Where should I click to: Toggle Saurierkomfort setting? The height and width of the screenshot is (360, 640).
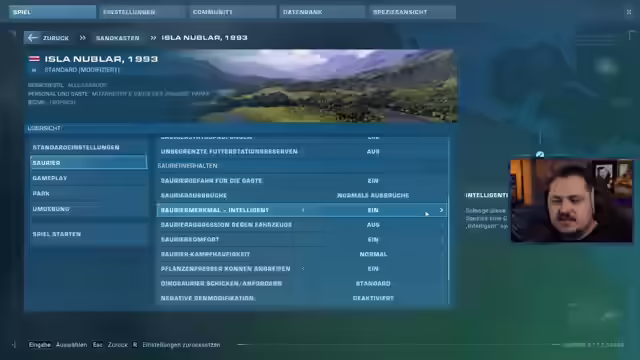click(x=302, y=239)
